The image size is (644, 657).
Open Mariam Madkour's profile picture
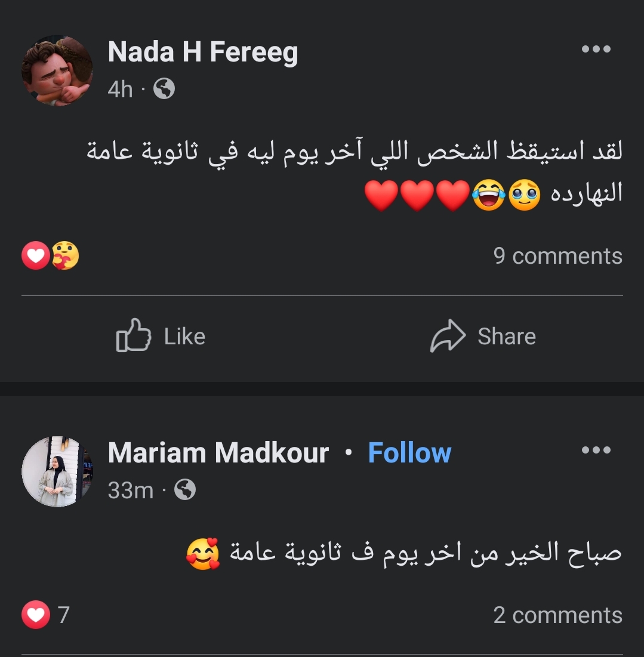[57, 471]
